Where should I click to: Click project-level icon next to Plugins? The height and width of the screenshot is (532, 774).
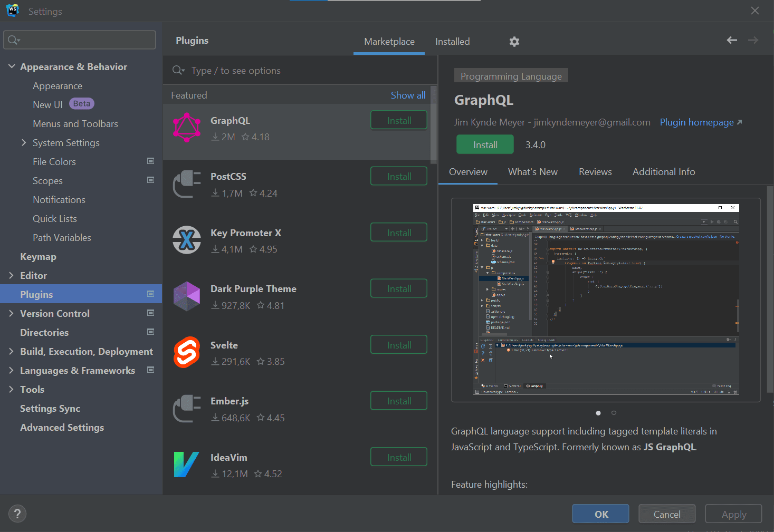tap(150, 294)
